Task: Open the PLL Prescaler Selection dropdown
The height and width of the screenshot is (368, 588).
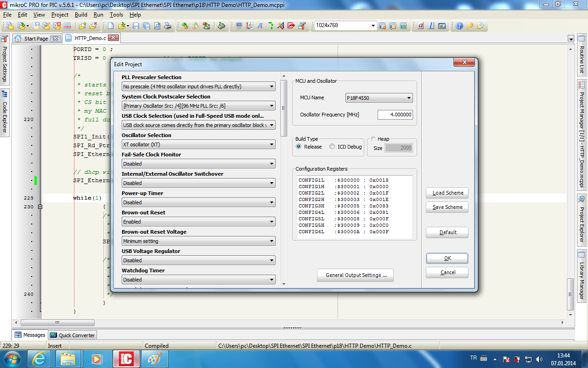Action: (x=198, y=86)
